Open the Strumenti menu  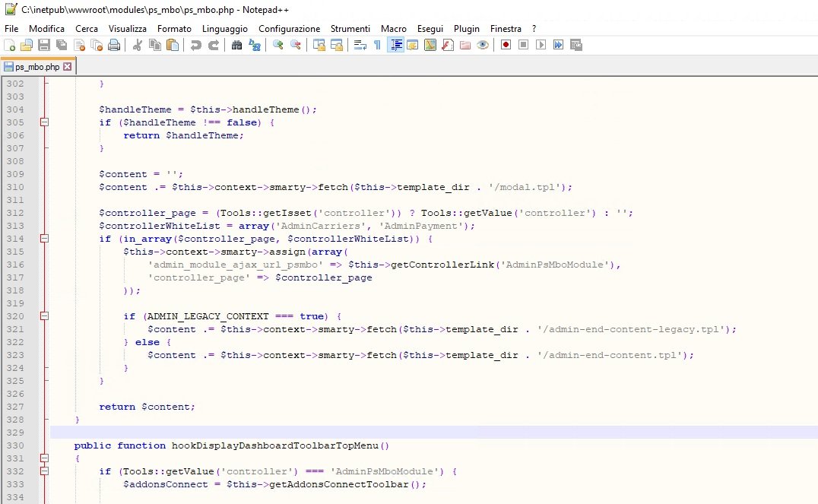(350, 28)
